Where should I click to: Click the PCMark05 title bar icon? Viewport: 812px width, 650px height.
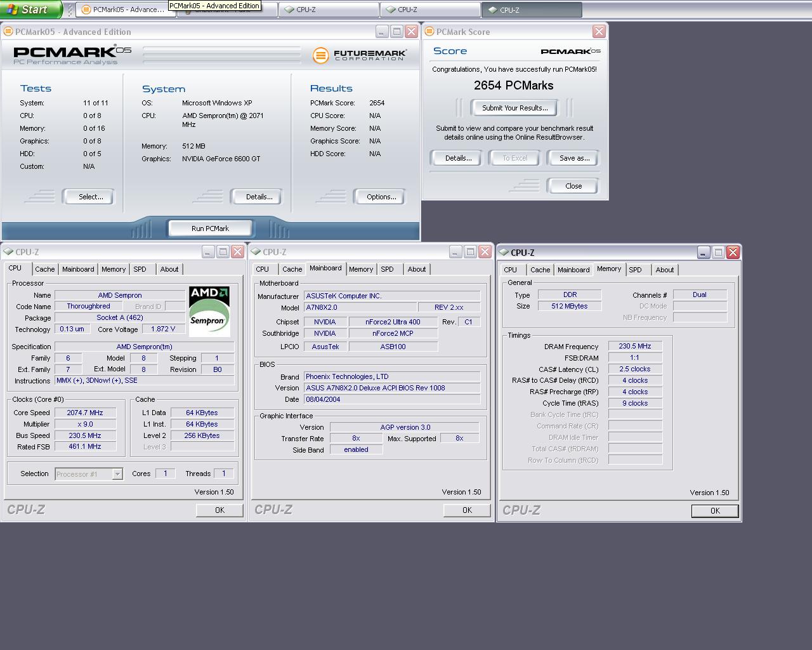point(8,32)
